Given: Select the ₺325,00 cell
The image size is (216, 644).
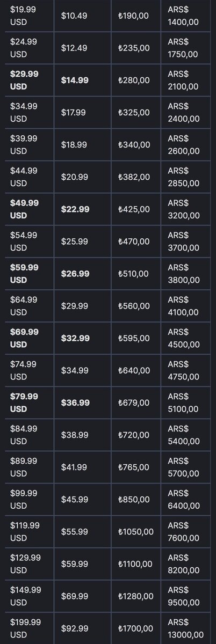Looking at the screenshot, I should pos(135,112).
